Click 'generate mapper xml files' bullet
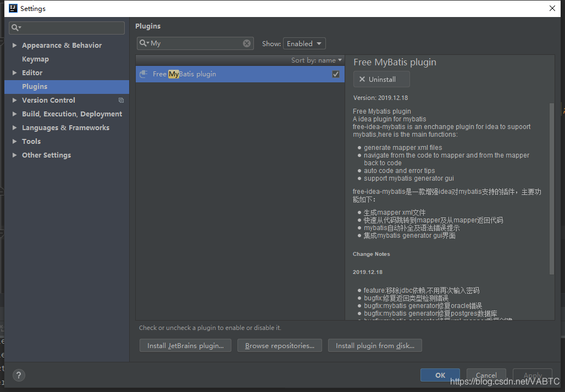This screenshot has width=565, height=392. (x=403, y=148)
